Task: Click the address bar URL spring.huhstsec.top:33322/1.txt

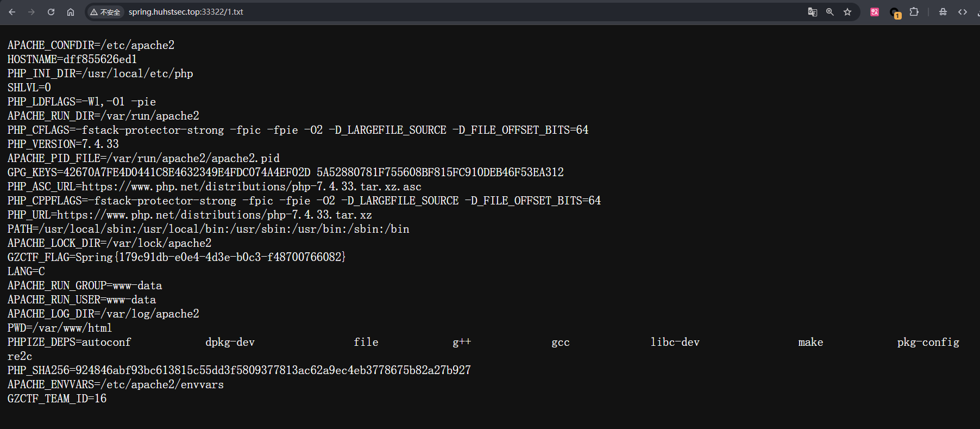Action: [186, 12]
